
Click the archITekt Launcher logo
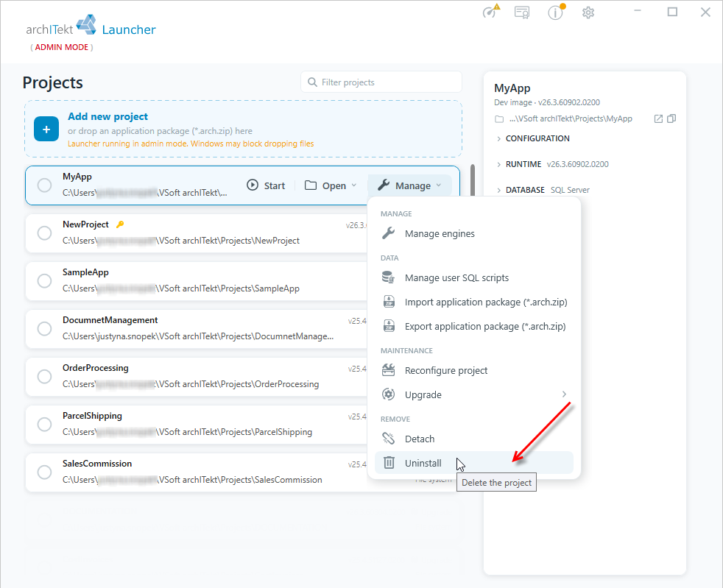[x=91, y=26]
